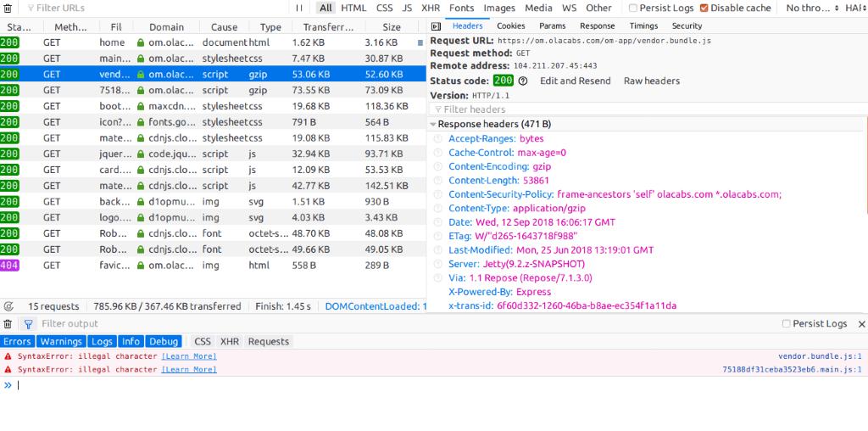Sort requests by Domain column
The height and width of the screenshot is (431, 868).
pyautogui.click(x=166, y=27)
